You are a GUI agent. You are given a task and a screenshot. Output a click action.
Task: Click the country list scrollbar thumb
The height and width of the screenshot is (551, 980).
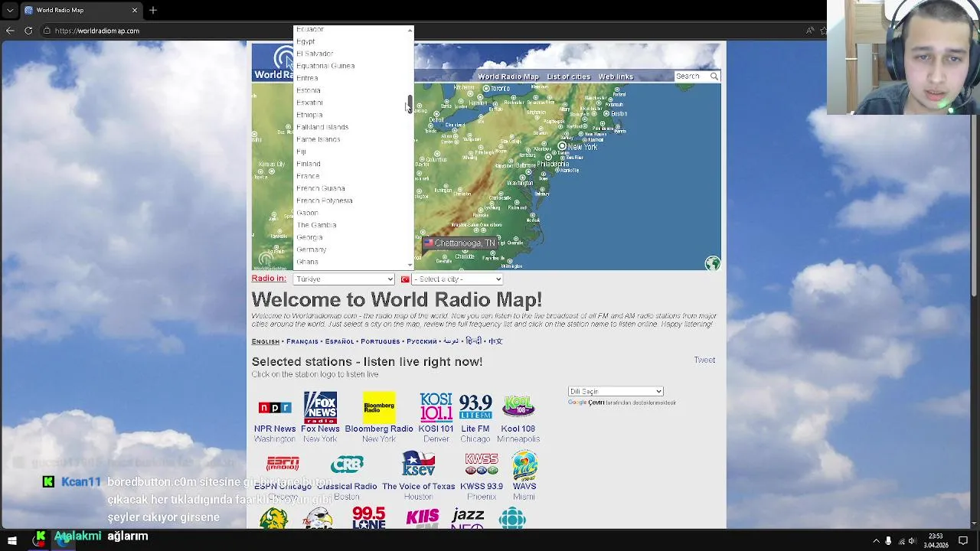pyautogui.click(x=410, y=104)
